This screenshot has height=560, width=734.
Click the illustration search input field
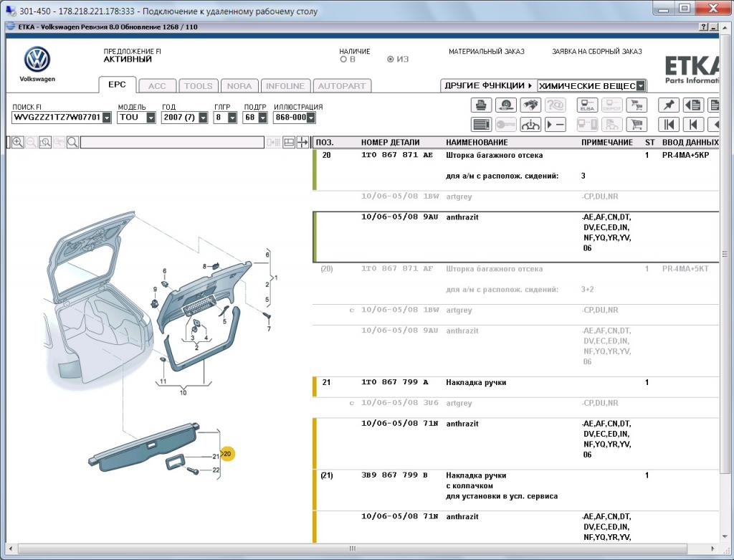tap(172, 143)
